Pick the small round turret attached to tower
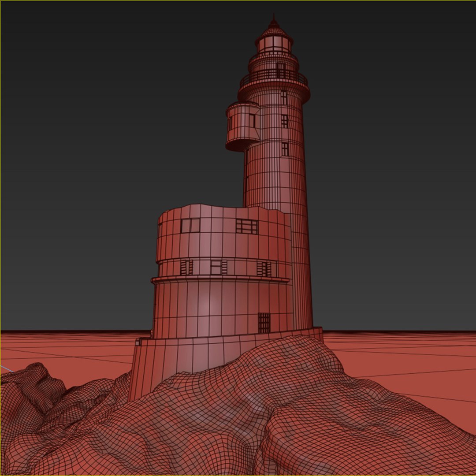The width and height of the screenshot is (476, 476). point(243,126)
